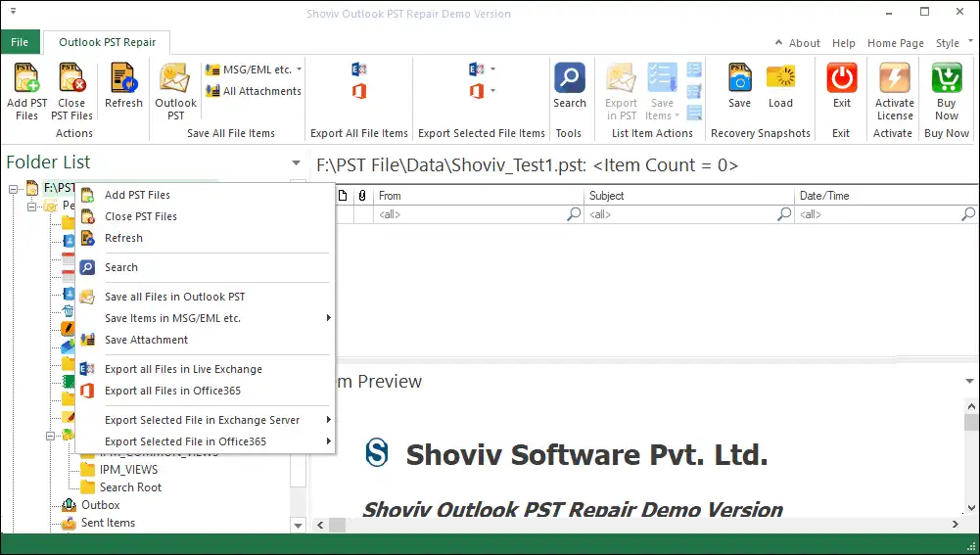
Task: Click the From filter input field
Action: 479,214
